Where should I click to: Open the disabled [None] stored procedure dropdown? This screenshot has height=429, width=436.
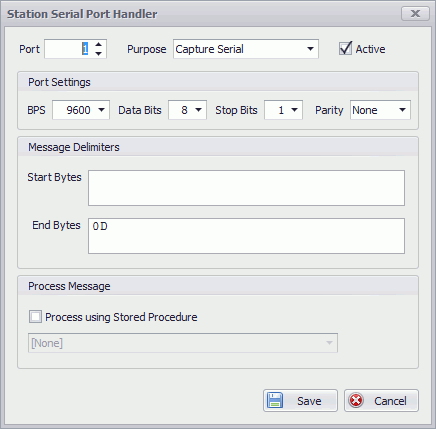point(183,343)
